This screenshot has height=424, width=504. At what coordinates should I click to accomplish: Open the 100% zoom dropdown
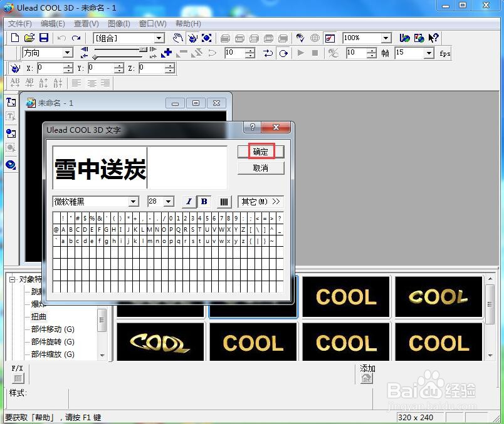point(386,38)
